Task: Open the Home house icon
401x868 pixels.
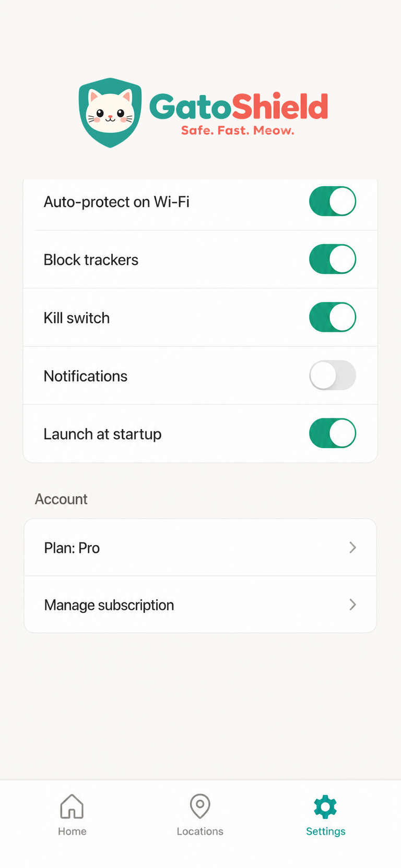Action: [x=72, y=806]
